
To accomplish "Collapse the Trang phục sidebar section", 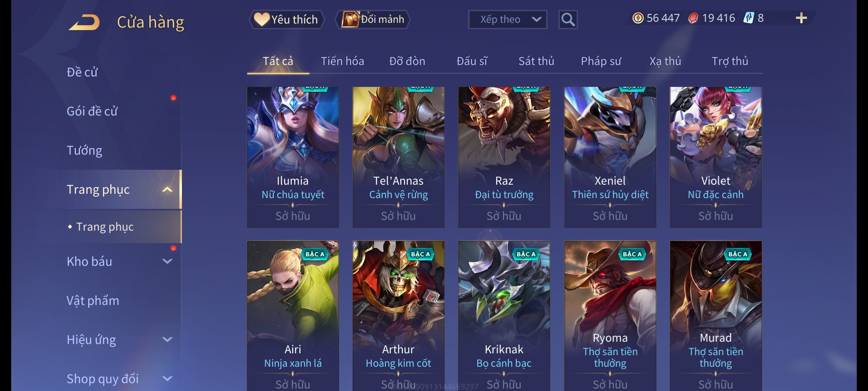I will (167, 190).
